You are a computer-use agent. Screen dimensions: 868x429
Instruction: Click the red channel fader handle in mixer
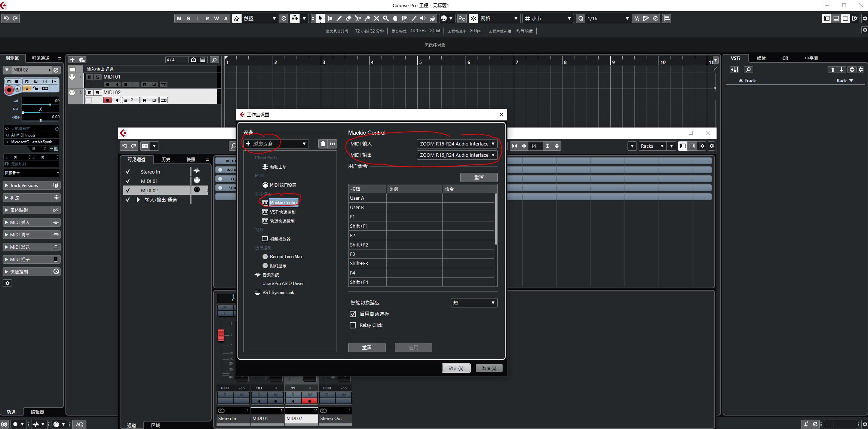tap(221, 335)
